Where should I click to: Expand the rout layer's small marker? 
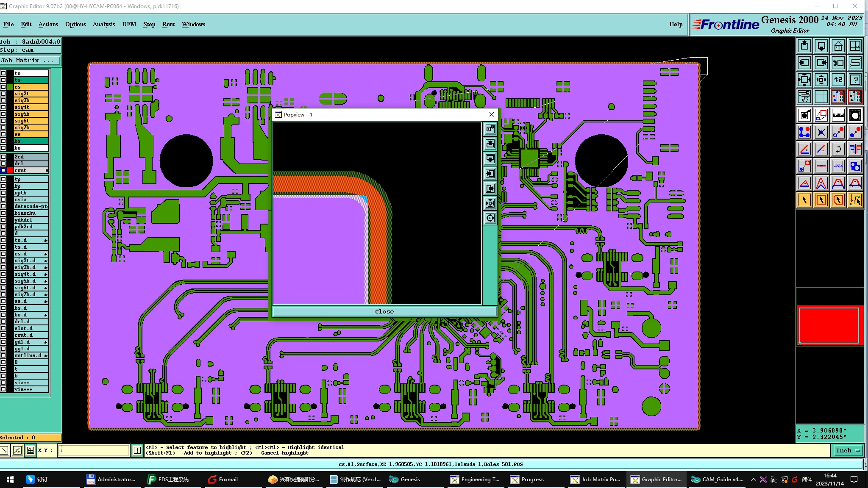(47, 170)
